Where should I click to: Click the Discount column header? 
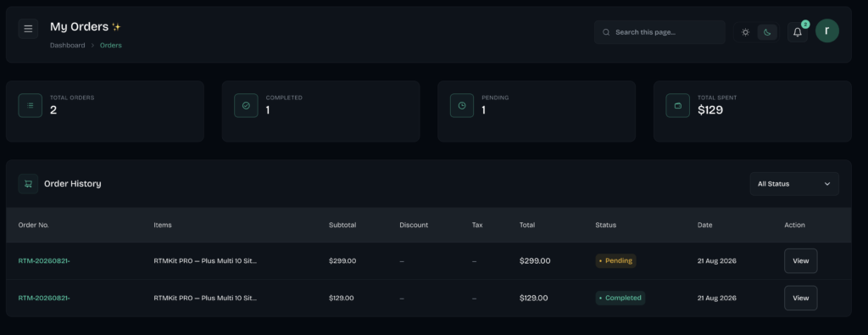point(414,225)
